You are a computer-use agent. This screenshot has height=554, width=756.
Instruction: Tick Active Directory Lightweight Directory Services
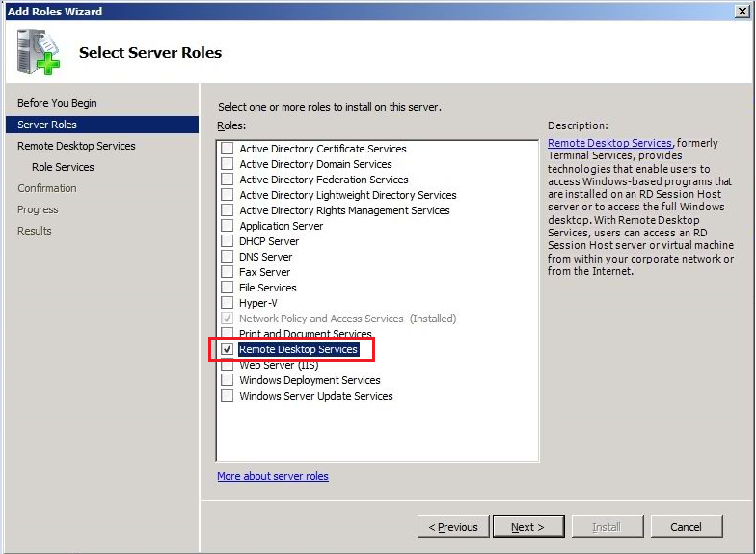pyautogui.click(x=228, y=195)
